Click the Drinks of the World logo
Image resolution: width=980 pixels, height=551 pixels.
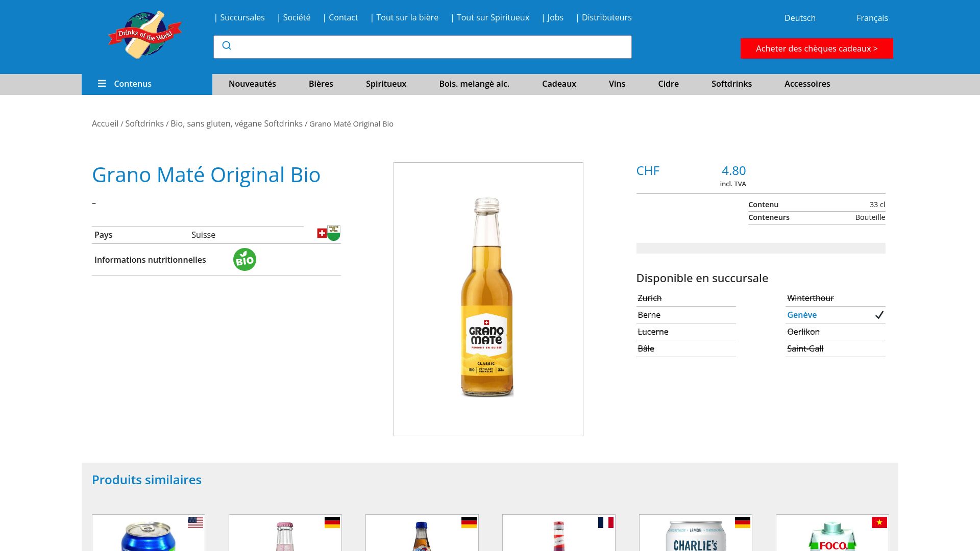pos(146,34)
